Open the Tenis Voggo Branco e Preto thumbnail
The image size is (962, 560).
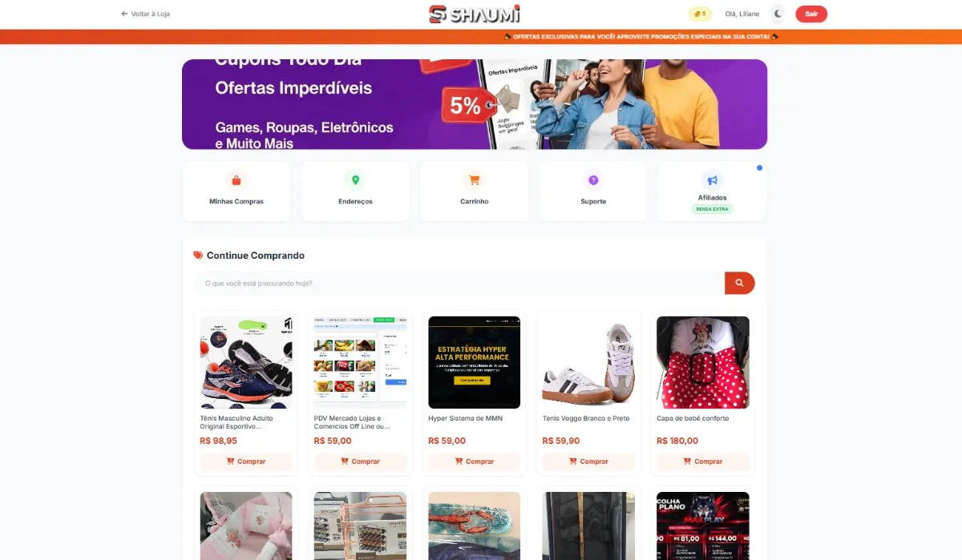pos(588,362)
